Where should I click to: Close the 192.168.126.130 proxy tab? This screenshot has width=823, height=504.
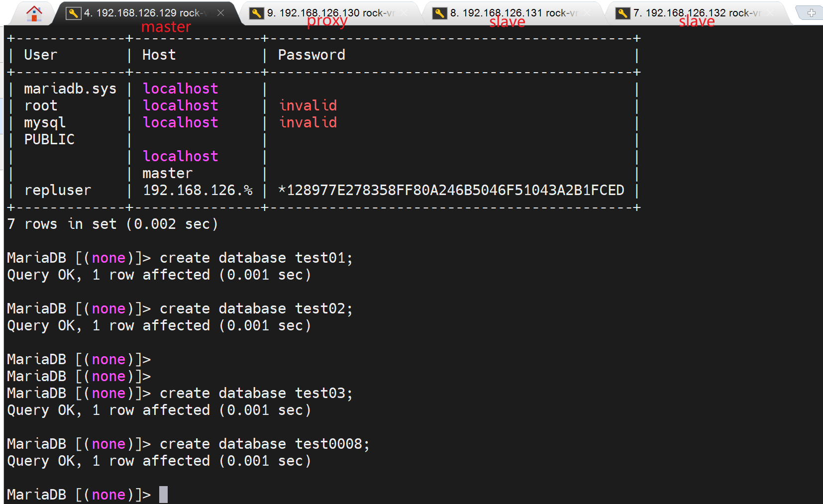(404, 13)
